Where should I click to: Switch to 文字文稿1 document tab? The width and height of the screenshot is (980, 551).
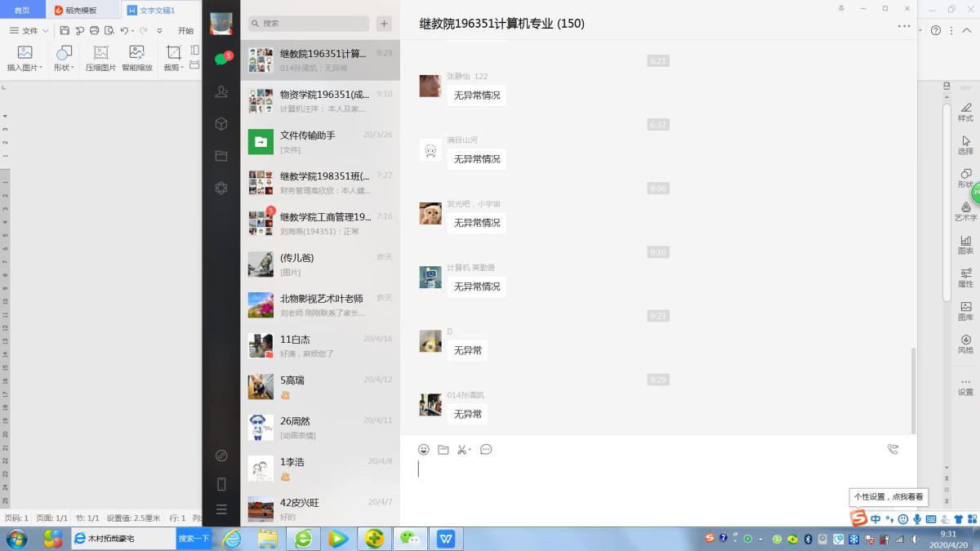pyautogui.click(x=157, y=10)
